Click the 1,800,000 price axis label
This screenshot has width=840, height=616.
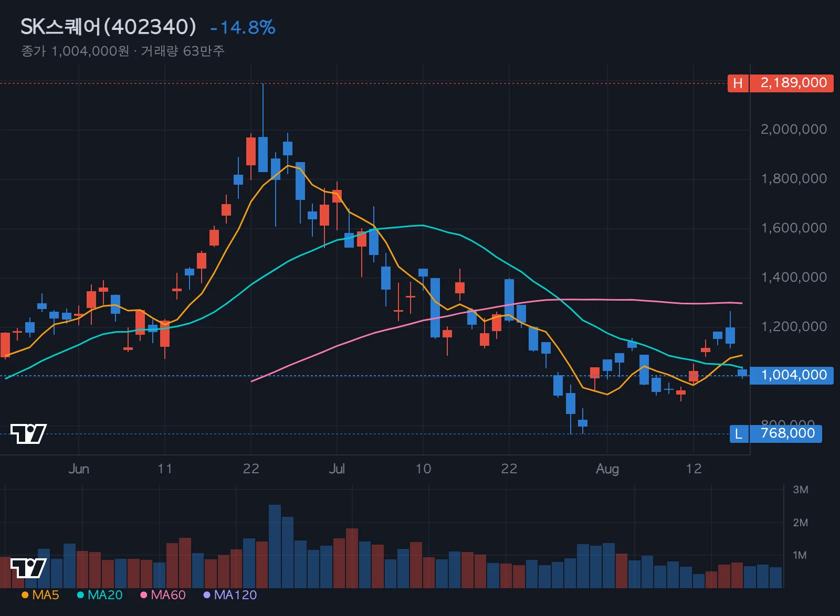pyautogui.click(x=794, y=179)
